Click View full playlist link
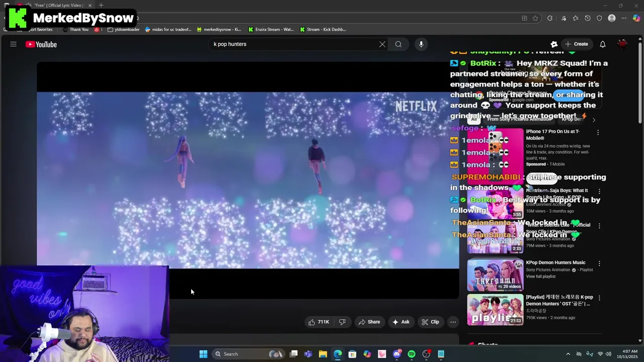 (541, 277)
